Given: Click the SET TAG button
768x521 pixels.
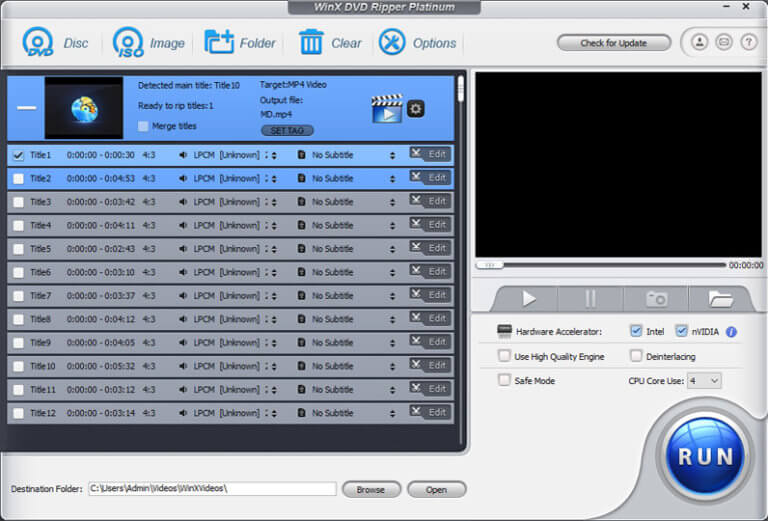Looking at the screenshot, I should tap(287, 131).
